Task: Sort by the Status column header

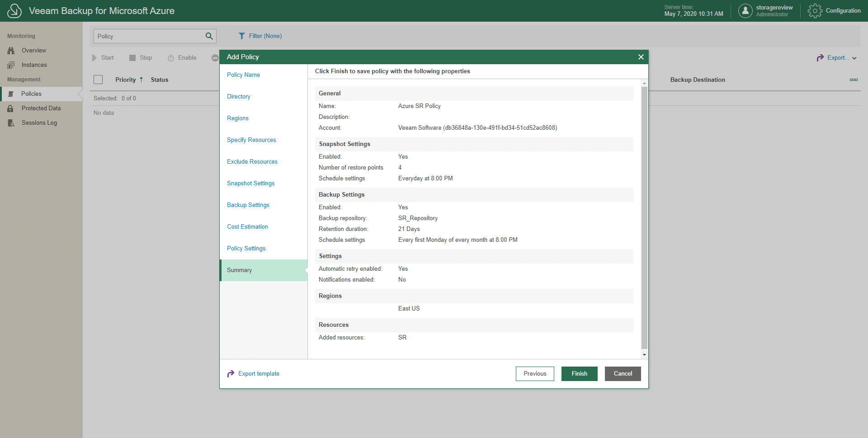Action: pyautogui.click(x=160, y=80)
